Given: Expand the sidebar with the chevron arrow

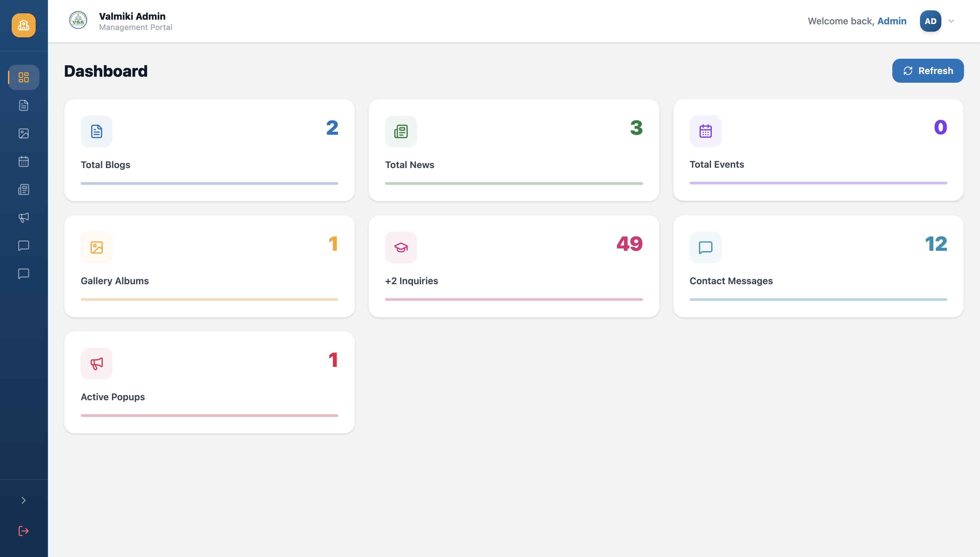Looking at the screenshot, I should tap(24, 500).
